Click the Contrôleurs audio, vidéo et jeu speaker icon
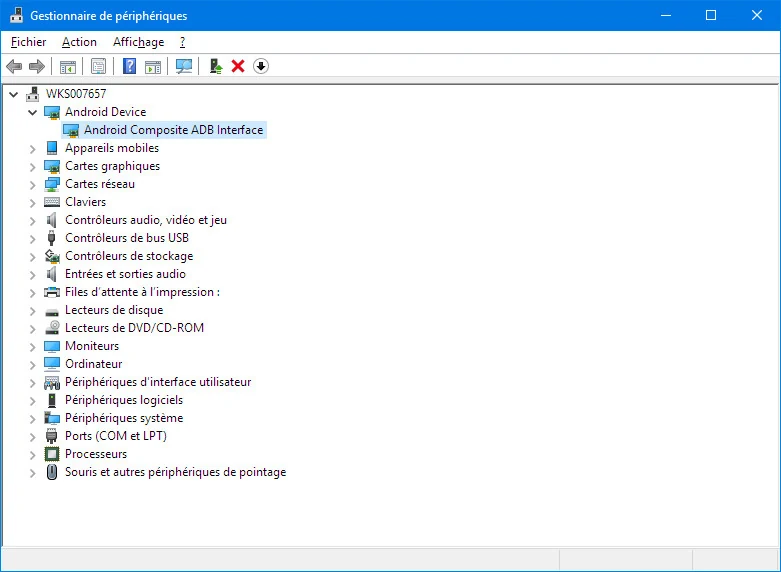 [52, 220]
